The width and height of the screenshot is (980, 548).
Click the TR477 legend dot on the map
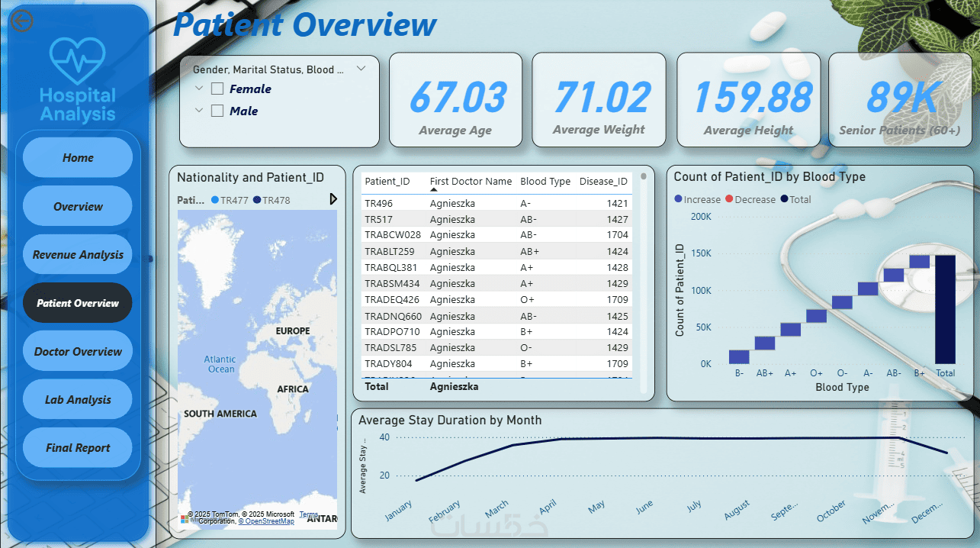point(215,200)
